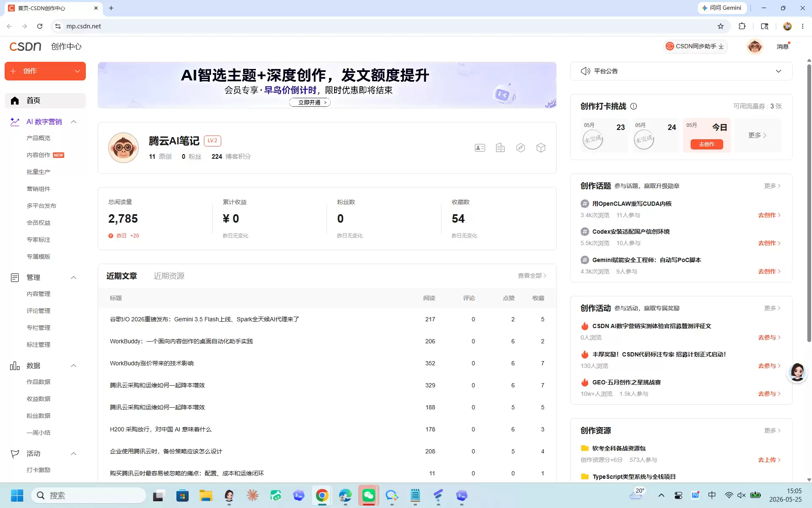Open 打卡激励 in the sidebar
Screen dimensions: 812x508
tap(38, 470)
